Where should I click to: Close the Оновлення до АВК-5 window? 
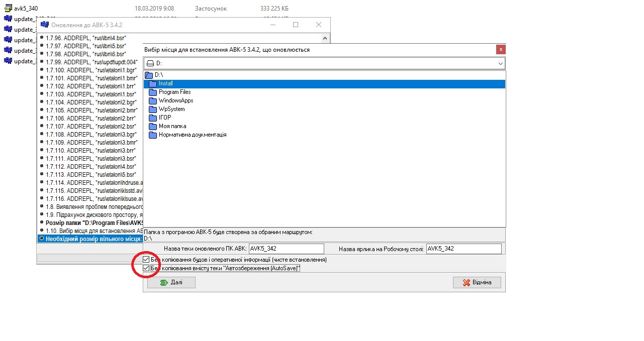click(x=319, y=25)
